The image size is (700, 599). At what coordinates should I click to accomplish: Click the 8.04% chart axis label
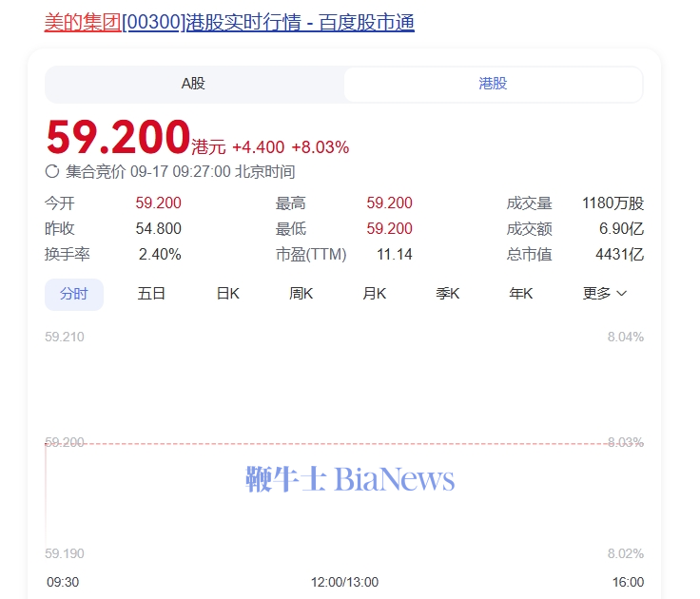tap(626, 337)
